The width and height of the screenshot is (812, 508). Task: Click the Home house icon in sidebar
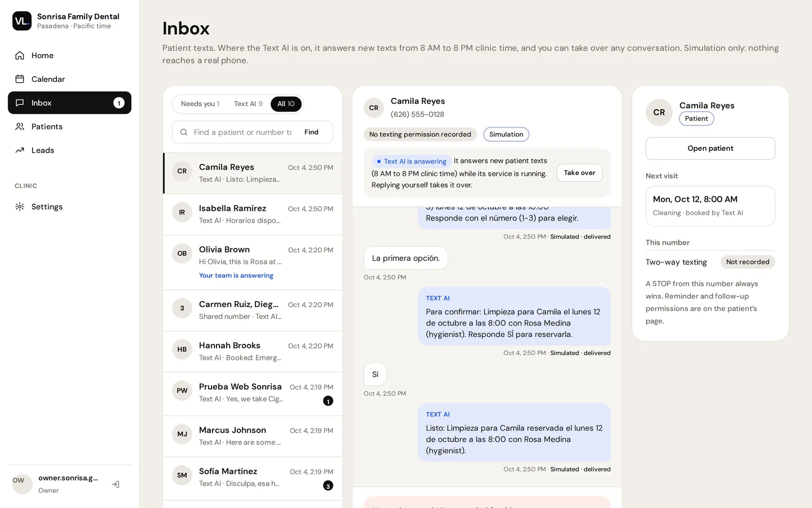19,56
